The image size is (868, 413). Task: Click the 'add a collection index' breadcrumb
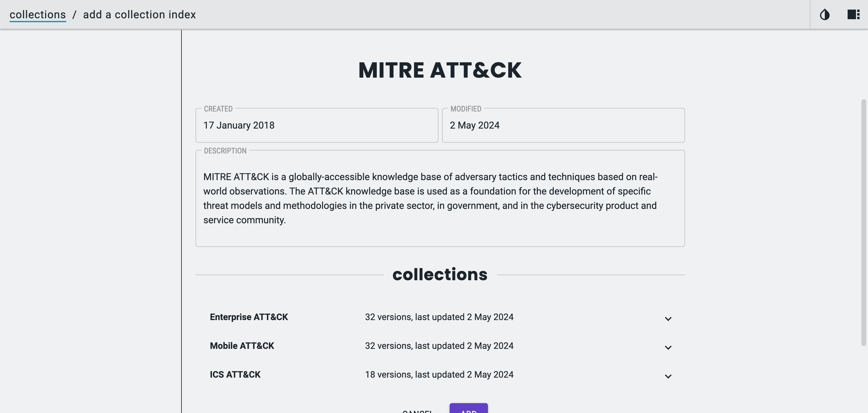pos(139,14)
